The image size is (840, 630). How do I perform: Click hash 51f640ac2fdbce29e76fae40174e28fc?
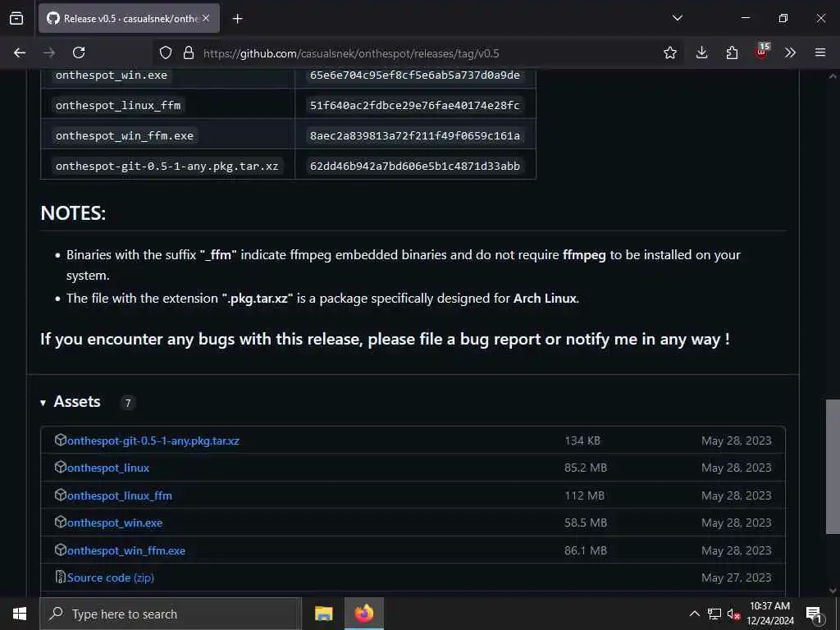click(x=414, y=105)
